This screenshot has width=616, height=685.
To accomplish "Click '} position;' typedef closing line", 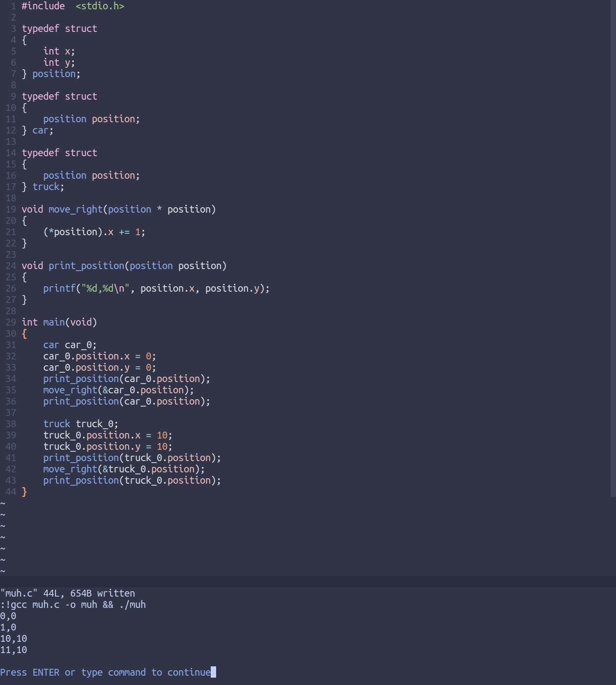I will [x=51, y=74].
